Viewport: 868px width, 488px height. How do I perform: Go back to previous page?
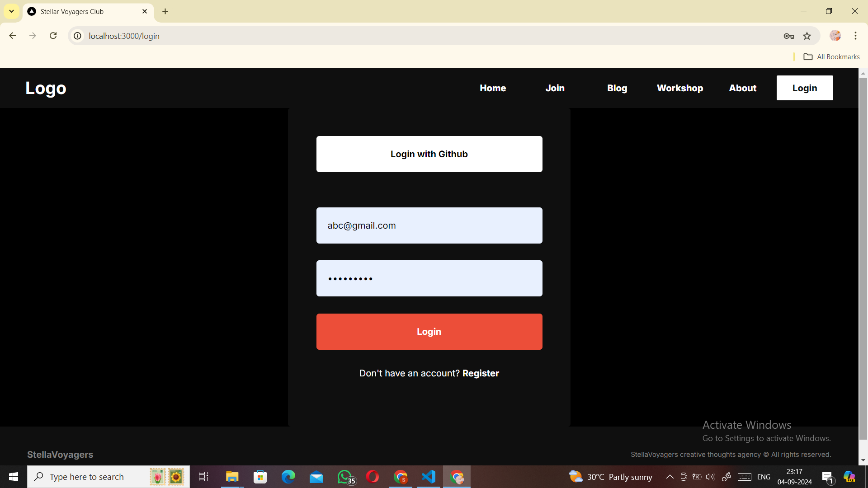(x=13, y=36)
